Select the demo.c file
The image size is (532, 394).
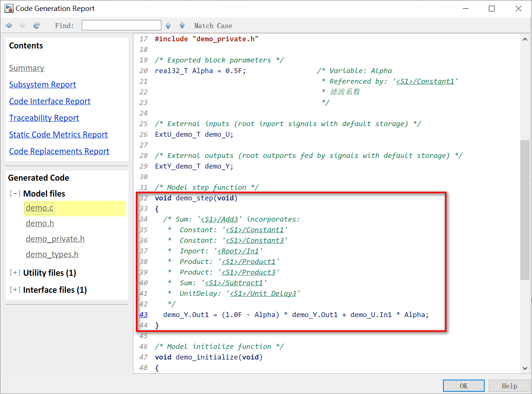40,208
